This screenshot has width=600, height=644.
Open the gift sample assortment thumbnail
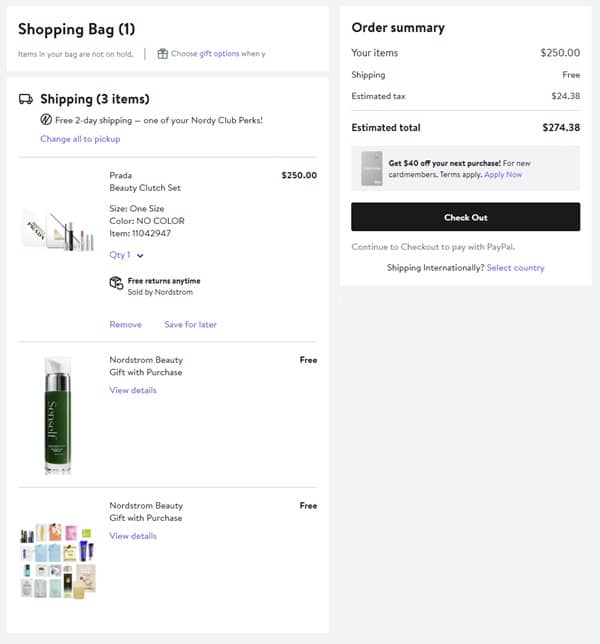tap(58, 560)
